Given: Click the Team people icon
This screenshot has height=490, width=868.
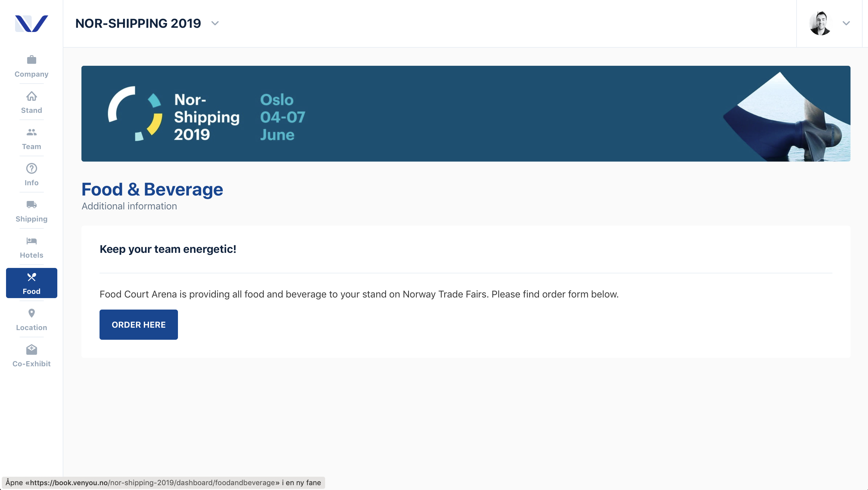Looking at the screenshot, I should [x=31, y=132].
